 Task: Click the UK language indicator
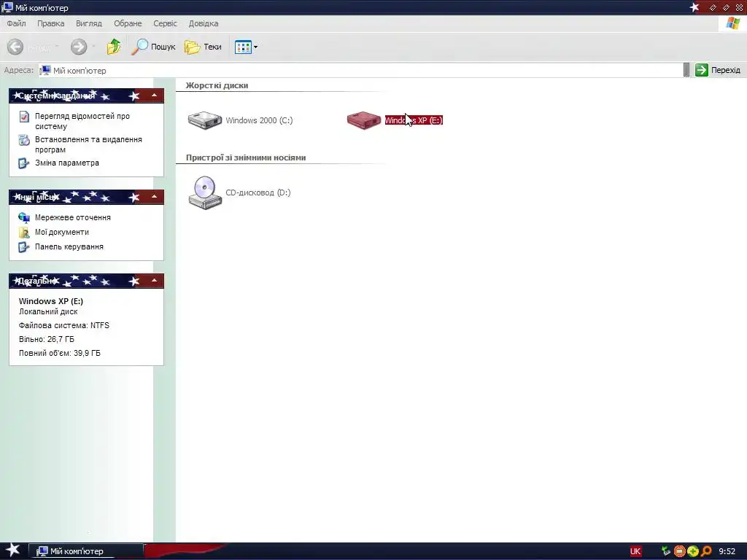635,551
